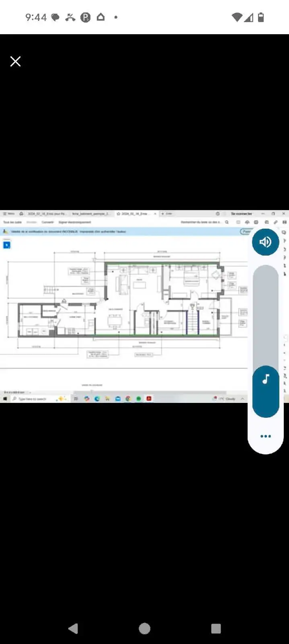Screen dimensions: 289x644
Task: Select the 'Signer électroniquement' menu item
Action: [75, 222]
